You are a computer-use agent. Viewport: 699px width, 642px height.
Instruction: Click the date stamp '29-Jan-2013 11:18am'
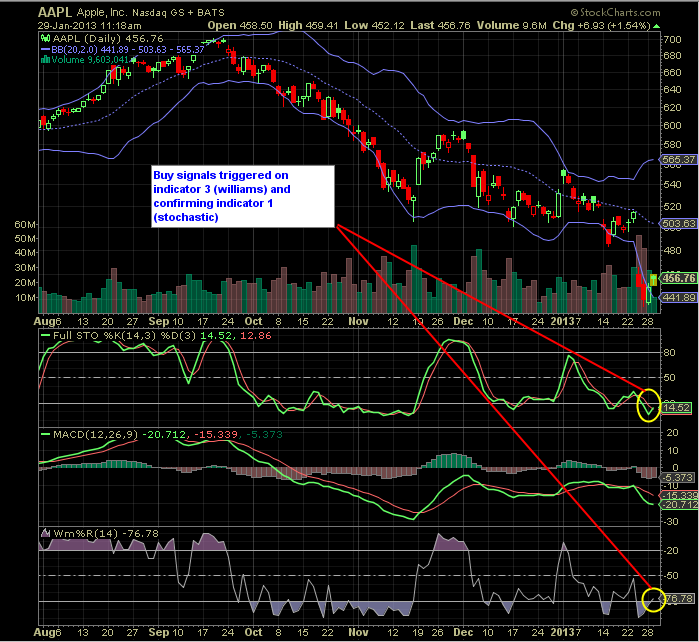[89, 26]
